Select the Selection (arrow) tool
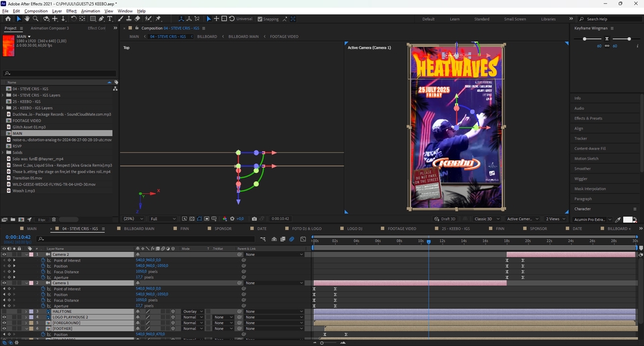This screenshot has width=644, height=346. point(19,19)
